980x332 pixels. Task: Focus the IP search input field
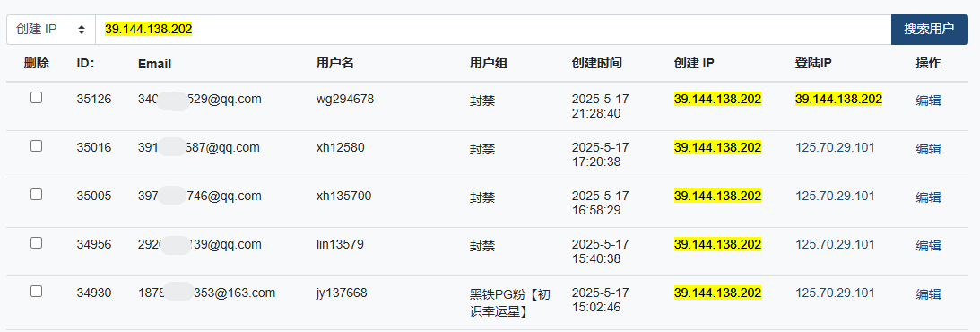tap(492, 30)
